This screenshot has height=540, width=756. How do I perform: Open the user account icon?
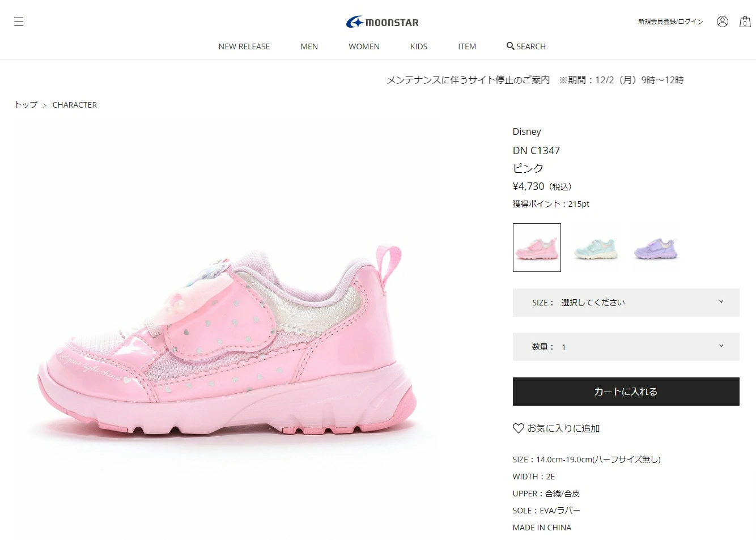(722, 22)
